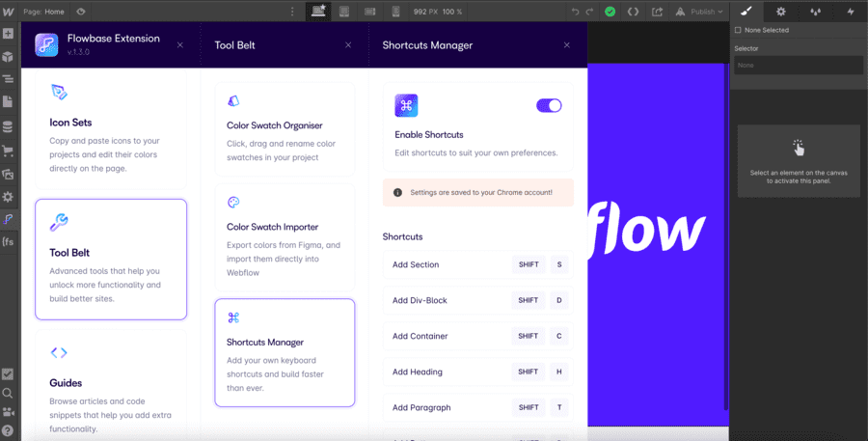Select the Mobile landscape breakpoint

pyautogui.click(x=369, y=11)
